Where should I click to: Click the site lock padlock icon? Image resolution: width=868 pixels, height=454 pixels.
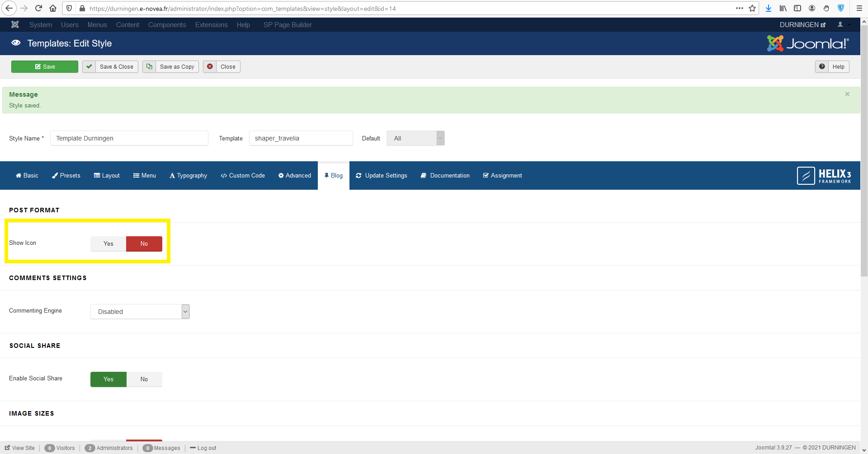[82, 8]
